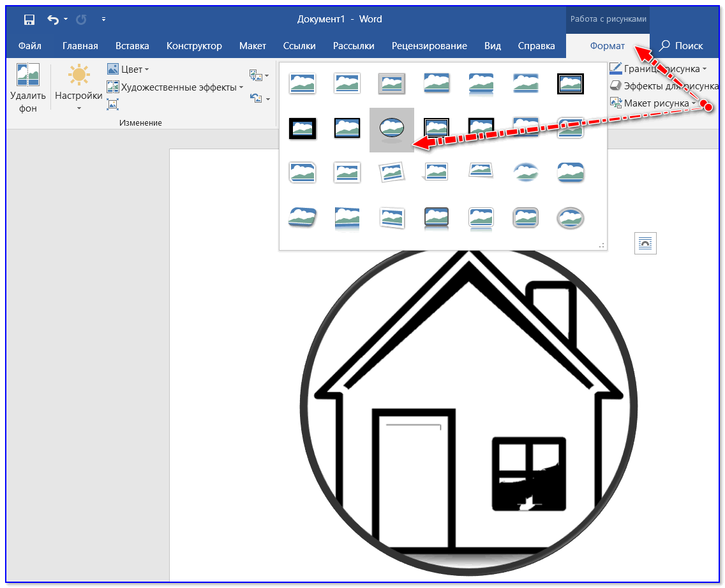Save the document with the floppy icon
Image resolution: width=725 pixels, height=588 pixels.
coord(29,19)
